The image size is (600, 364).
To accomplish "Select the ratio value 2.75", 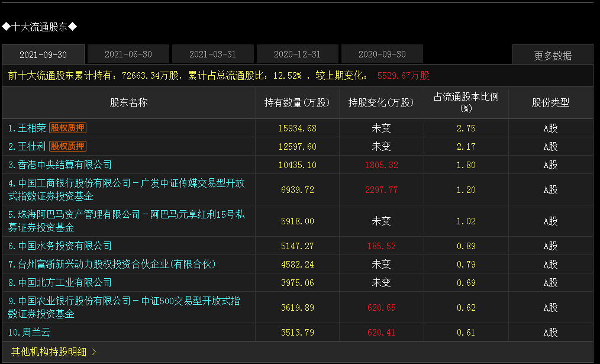I will click(466, 128).
